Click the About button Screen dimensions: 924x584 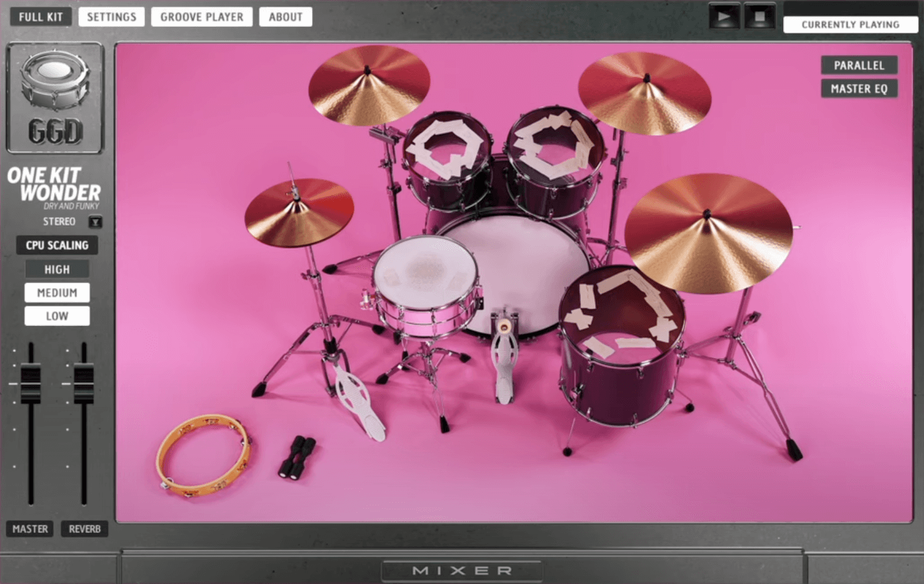pyautogui.click(x=285, y=16)
